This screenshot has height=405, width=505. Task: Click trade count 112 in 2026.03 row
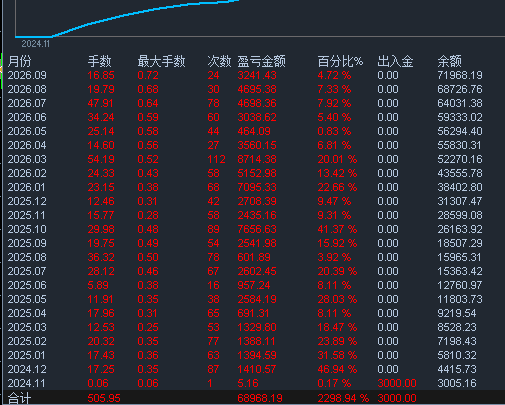pos(216,159)
